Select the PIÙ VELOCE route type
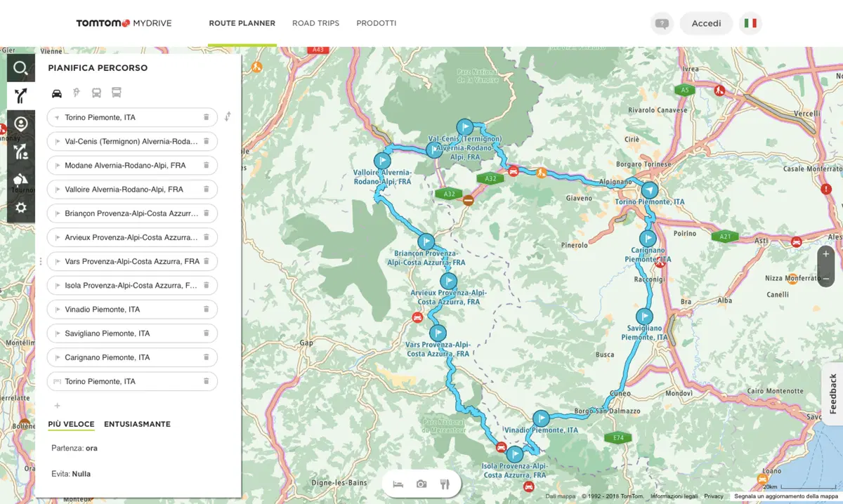The image size is (843, 504). pos(71,424)
